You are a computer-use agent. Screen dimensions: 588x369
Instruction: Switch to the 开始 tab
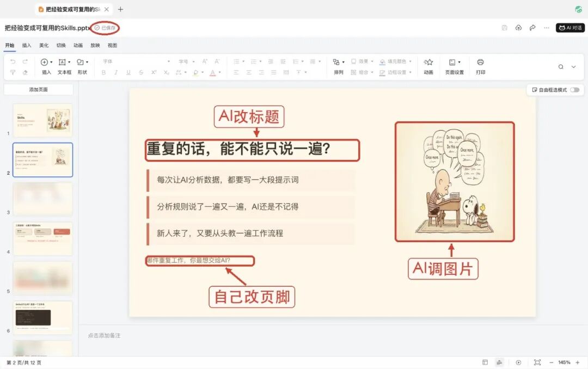[9, 45]
